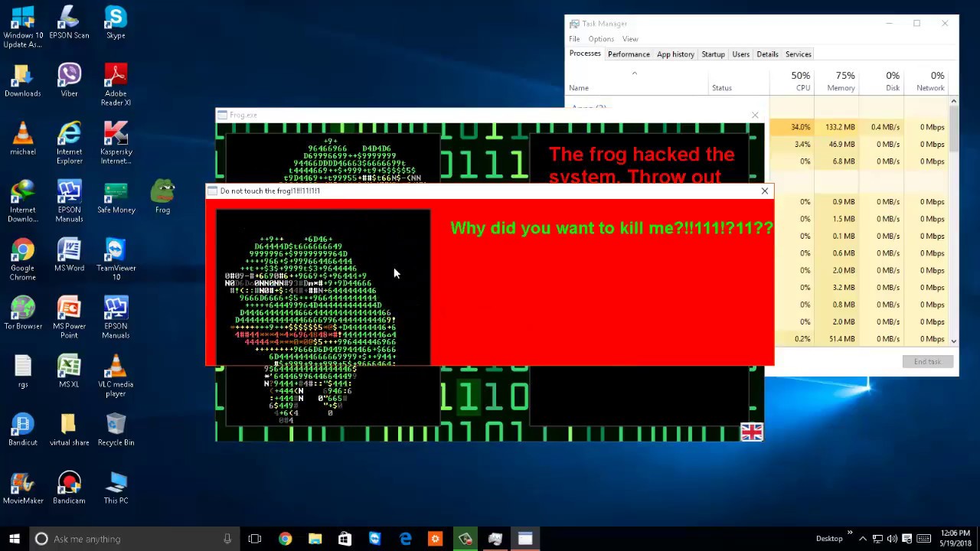Click the Cortana microphone icon
The image size is (980, 551).
[227, 539]
